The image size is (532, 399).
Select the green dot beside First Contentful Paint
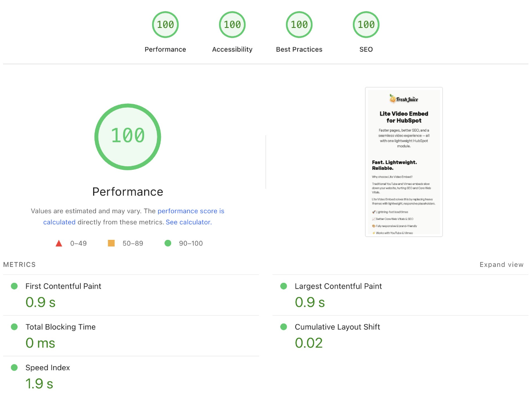[14, 286]
